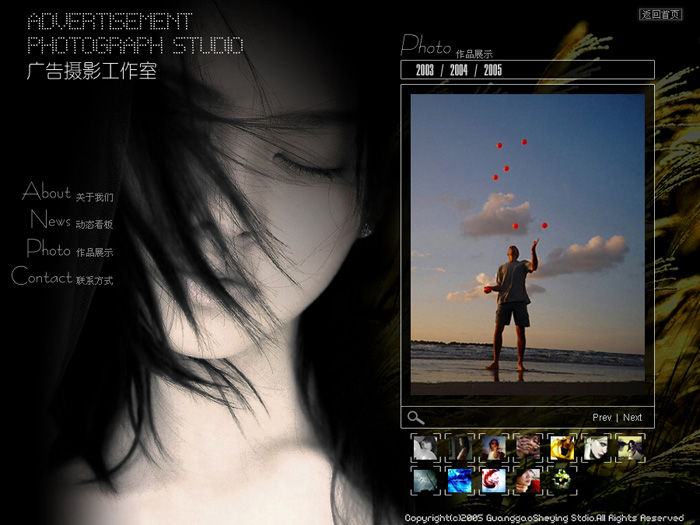Select the 2005 year tab

[x=492, y=70]
